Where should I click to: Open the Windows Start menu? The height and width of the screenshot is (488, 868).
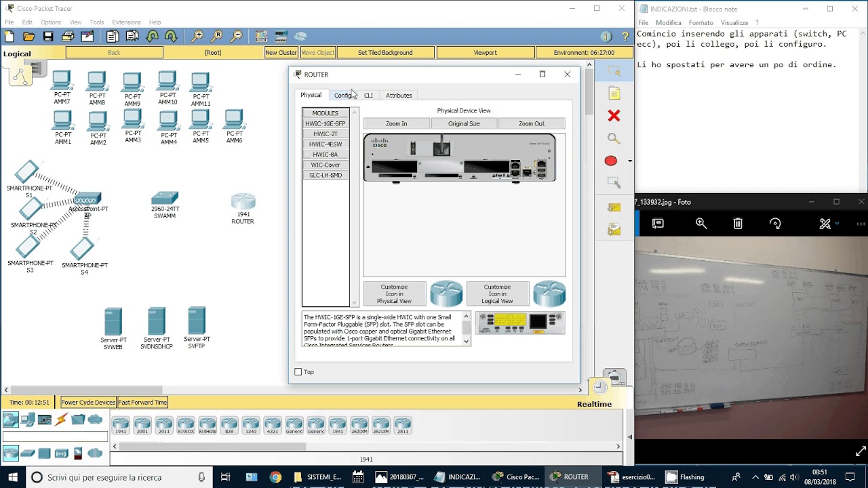(13, 477)
